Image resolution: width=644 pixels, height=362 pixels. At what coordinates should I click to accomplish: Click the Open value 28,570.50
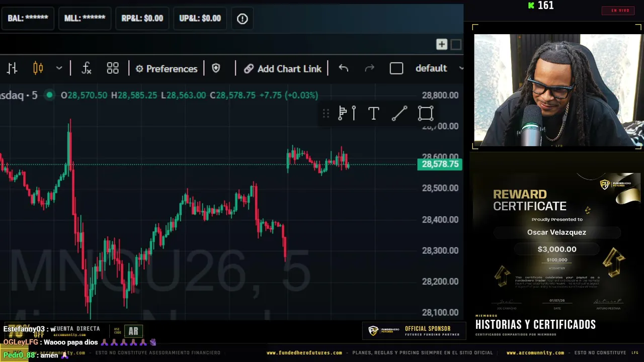pyautogui.click(x=84, y=95)
